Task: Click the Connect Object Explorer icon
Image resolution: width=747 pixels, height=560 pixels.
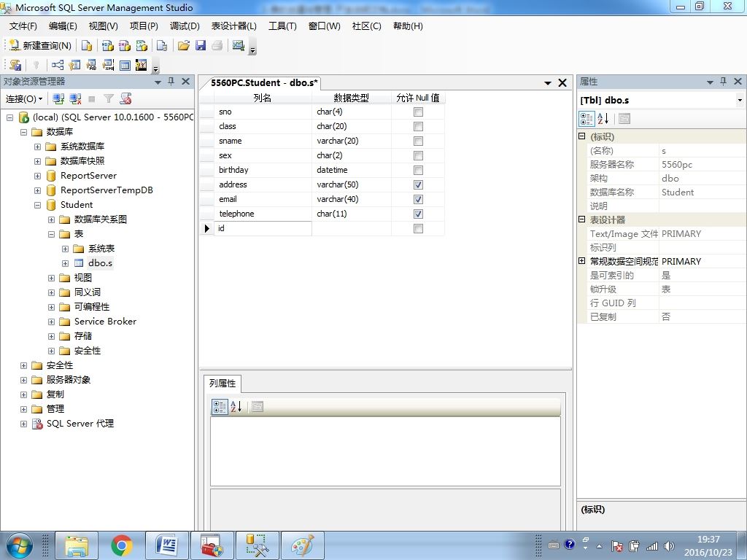Action: pyautogui.click(x=58, y=98)
